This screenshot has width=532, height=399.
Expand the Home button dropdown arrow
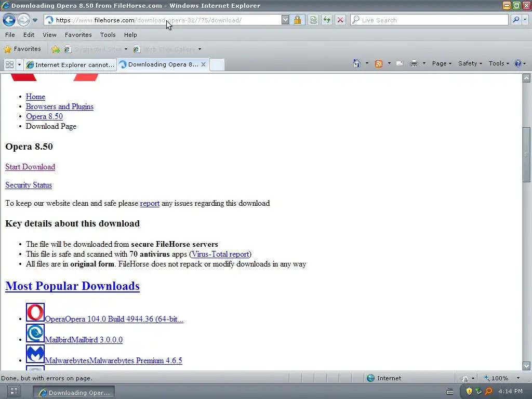tap(367, 63)
